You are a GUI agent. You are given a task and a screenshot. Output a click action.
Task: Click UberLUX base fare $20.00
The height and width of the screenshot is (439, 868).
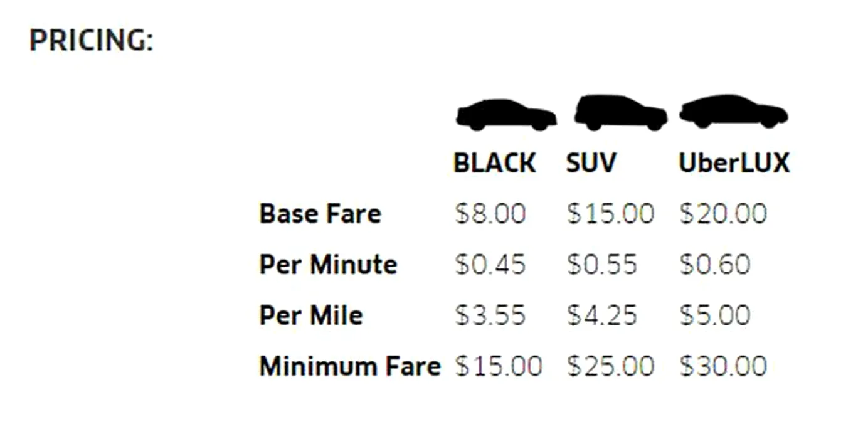click(722, 214)
